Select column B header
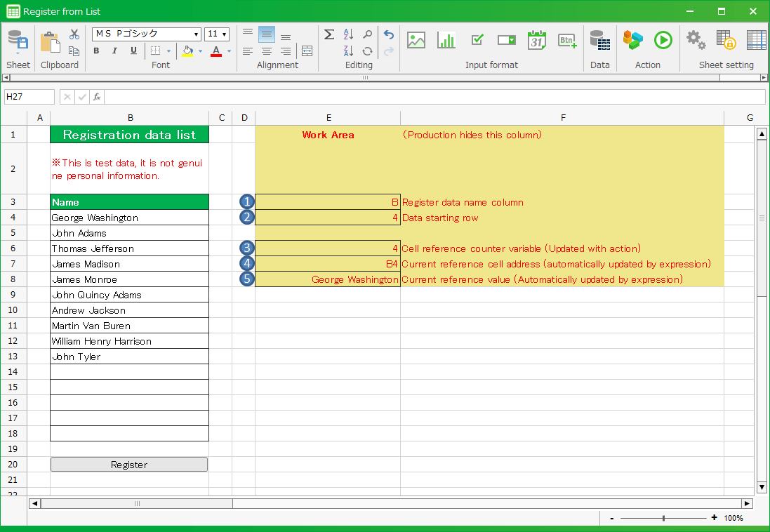Screen dimensions: 770x532 (130, 117)
